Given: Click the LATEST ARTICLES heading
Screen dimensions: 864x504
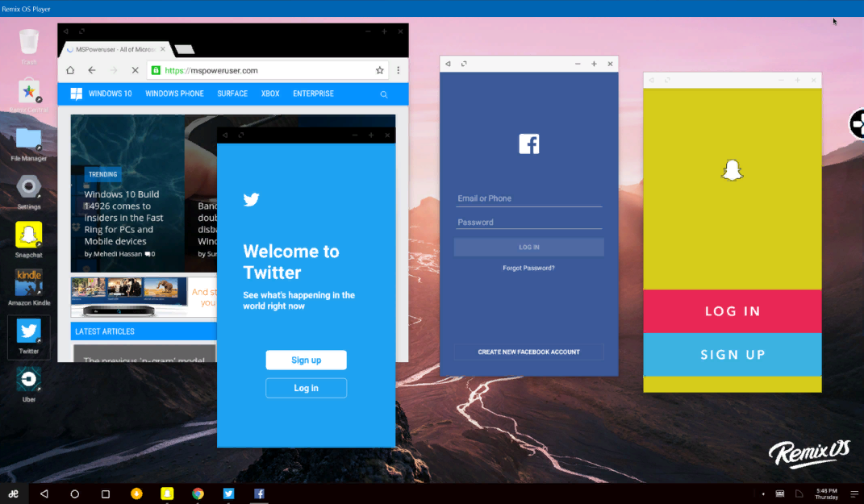Looking at the screenshot, I should pos(105,331).
